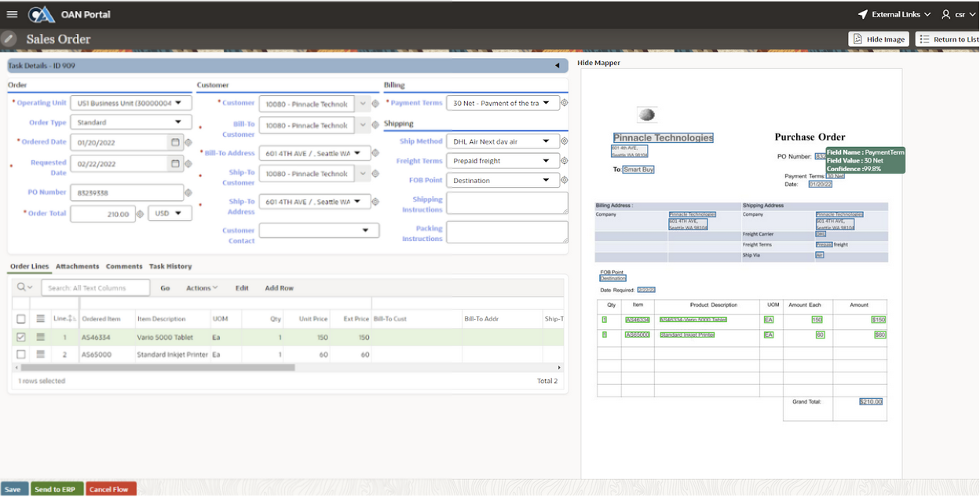Open the Order Type dropdown
This screenshot has height=501, width=980.
[x=131, y=123]
